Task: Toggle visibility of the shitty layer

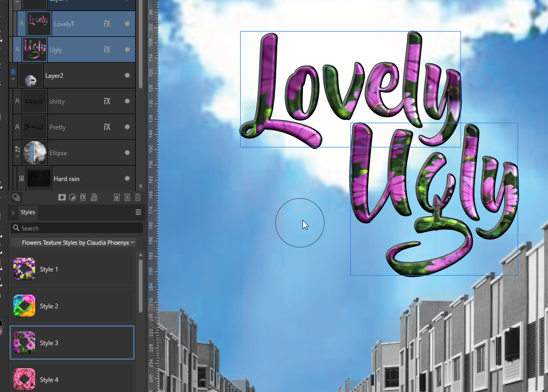Action: coord(127,101)
